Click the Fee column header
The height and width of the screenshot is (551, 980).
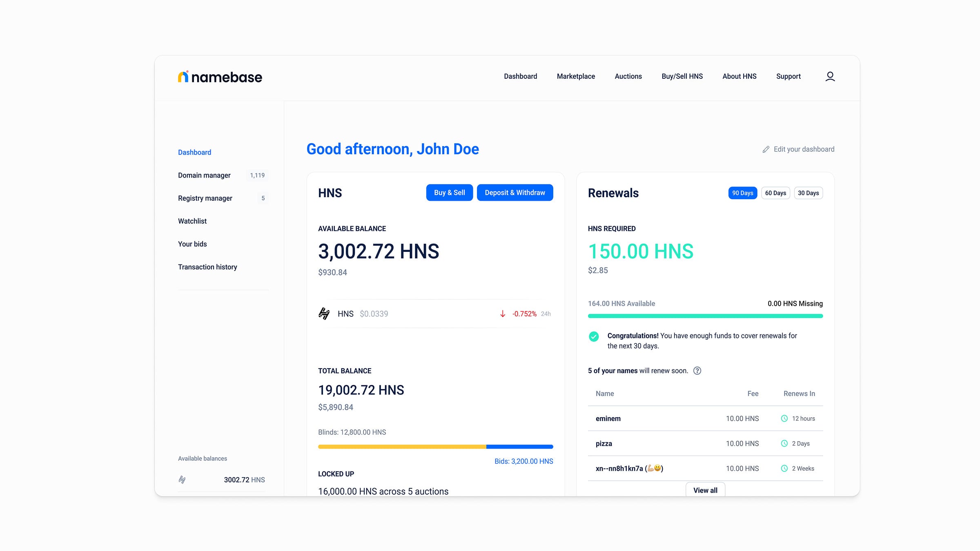pos(753,393)
